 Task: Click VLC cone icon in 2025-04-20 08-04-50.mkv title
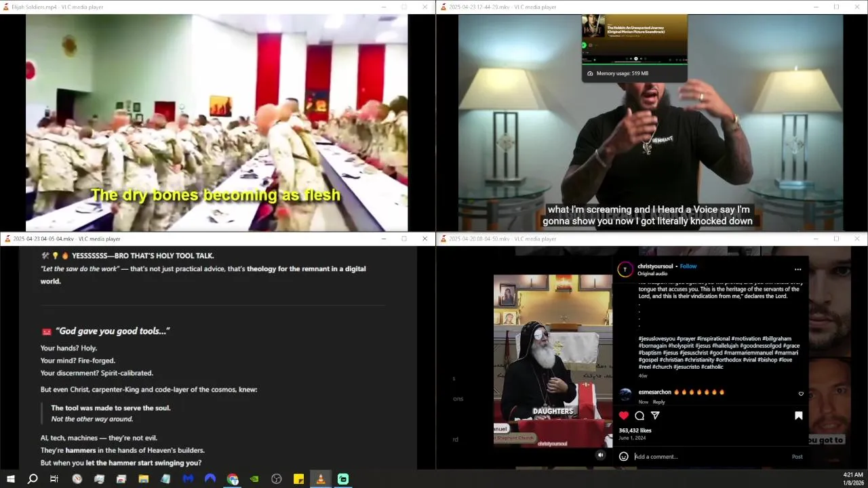[x=443, y=239]
